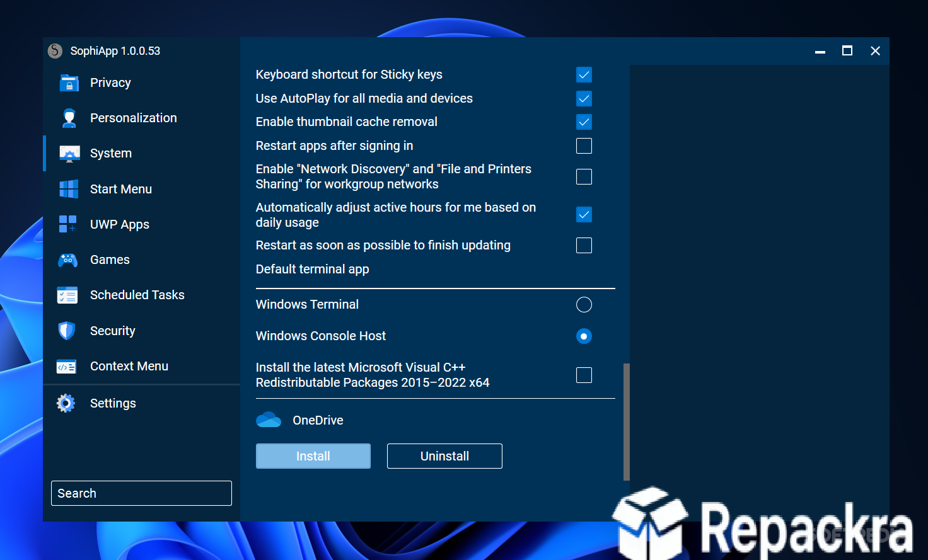This screenshot has width=928, height=560.
Task: Click the System monitor icon
Action: pos(69,154)
